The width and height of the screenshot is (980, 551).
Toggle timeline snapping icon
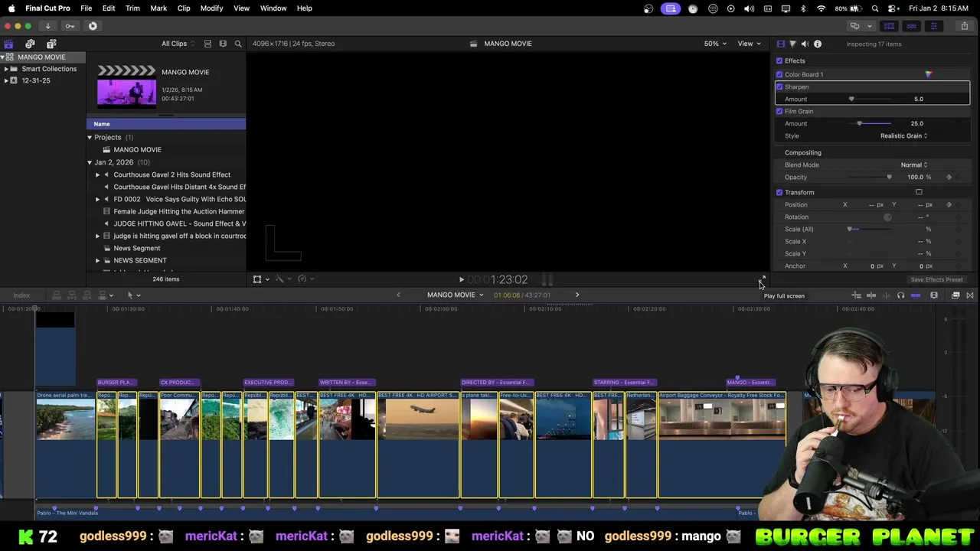[x=916, y=295]
